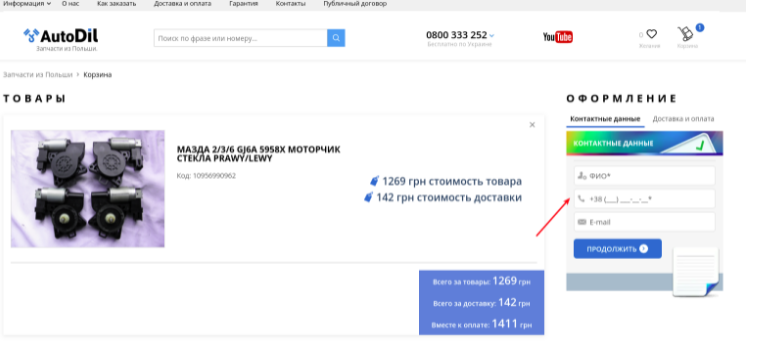
Task: Expand the phone number 0800 333 252 dropdown
Action: tap(492, 35)
